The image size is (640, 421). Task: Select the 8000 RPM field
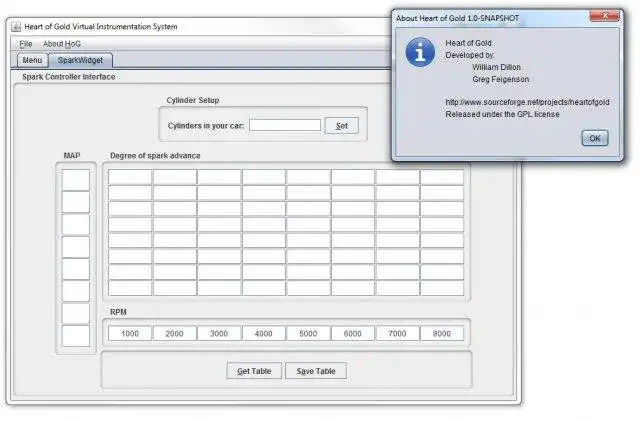click(x=442, y=333)
